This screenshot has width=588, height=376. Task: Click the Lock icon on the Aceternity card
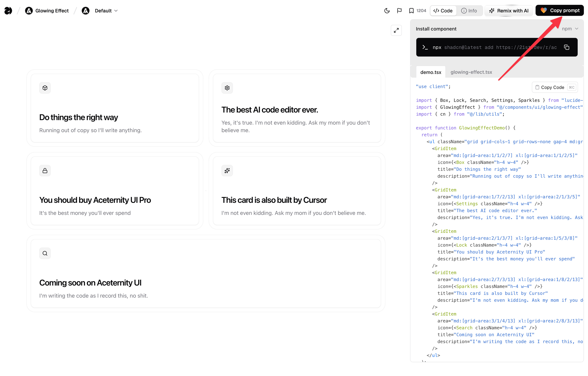coord(45,171)
